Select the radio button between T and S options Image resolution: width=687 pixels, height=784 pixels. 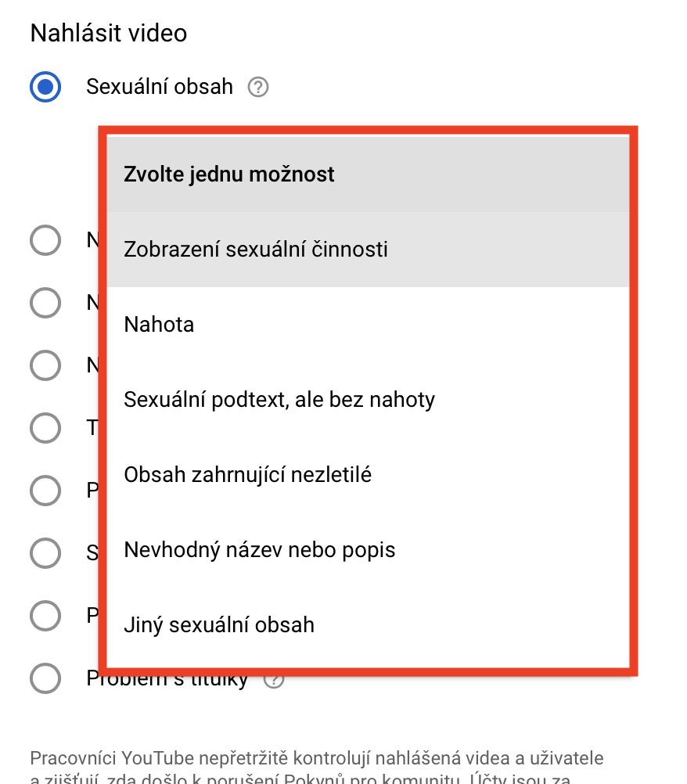tap(45, 491)
